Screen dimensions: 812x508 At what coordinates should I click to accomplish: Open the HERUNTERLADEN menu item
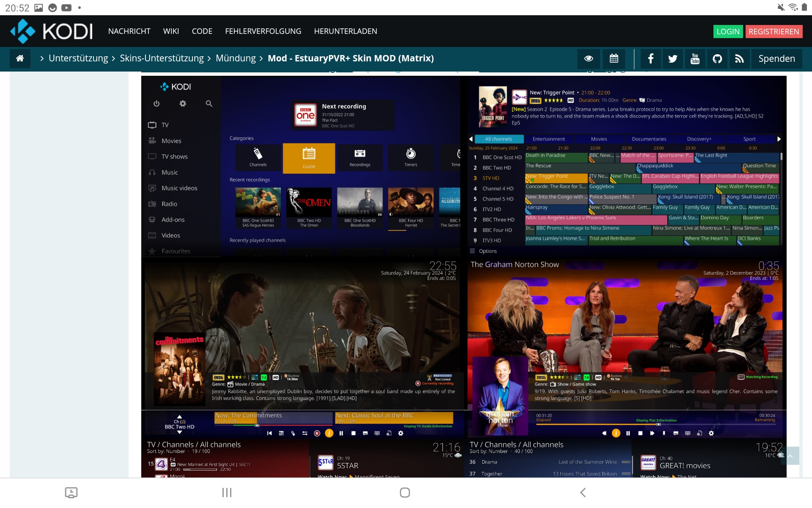(x=346, y=31)
